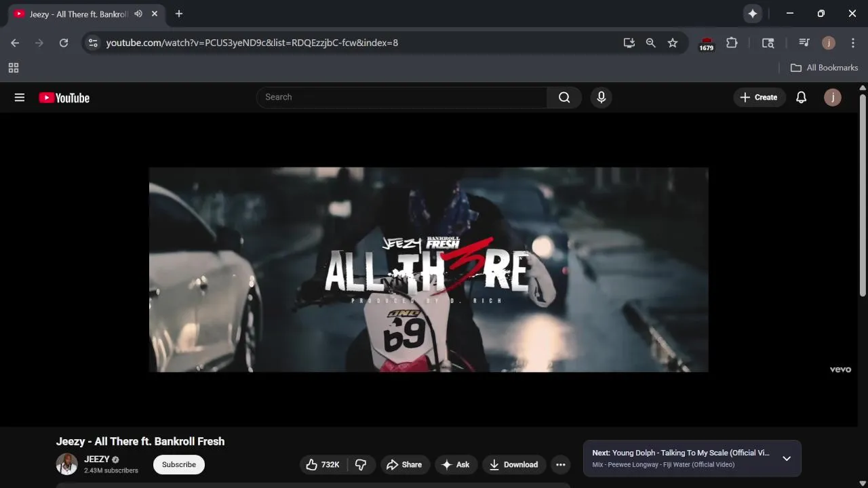Click the page vertical scrollbar
The image size is (868, 488).
click(x=863, y=195)
